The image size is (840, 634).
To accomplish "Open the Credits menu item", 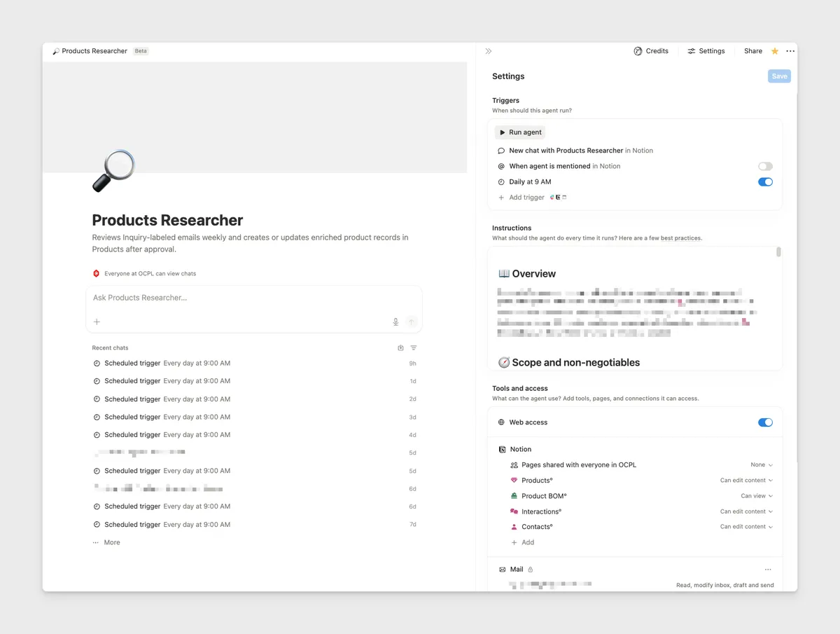I will [x=651, y=51].
